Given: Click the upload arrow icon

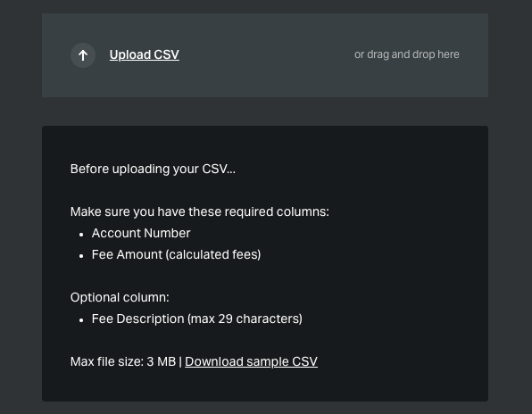Looking at the screenshot, I should coord(83,55).
